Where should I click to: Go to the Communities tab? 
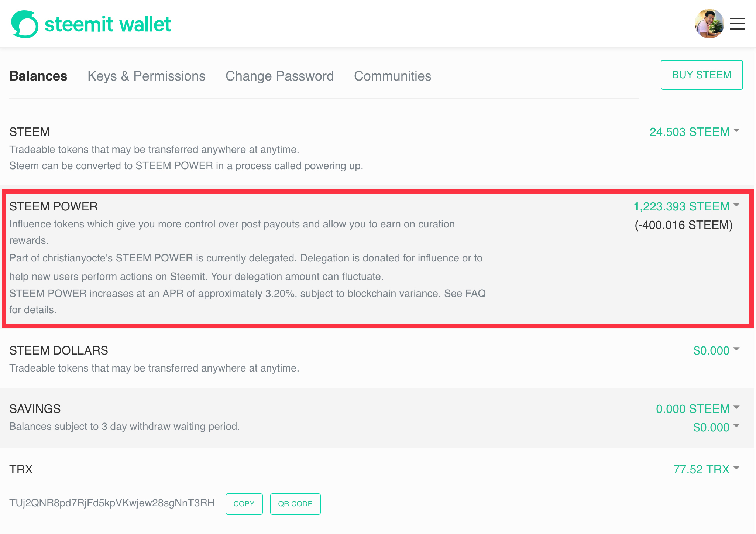[393, 76]
